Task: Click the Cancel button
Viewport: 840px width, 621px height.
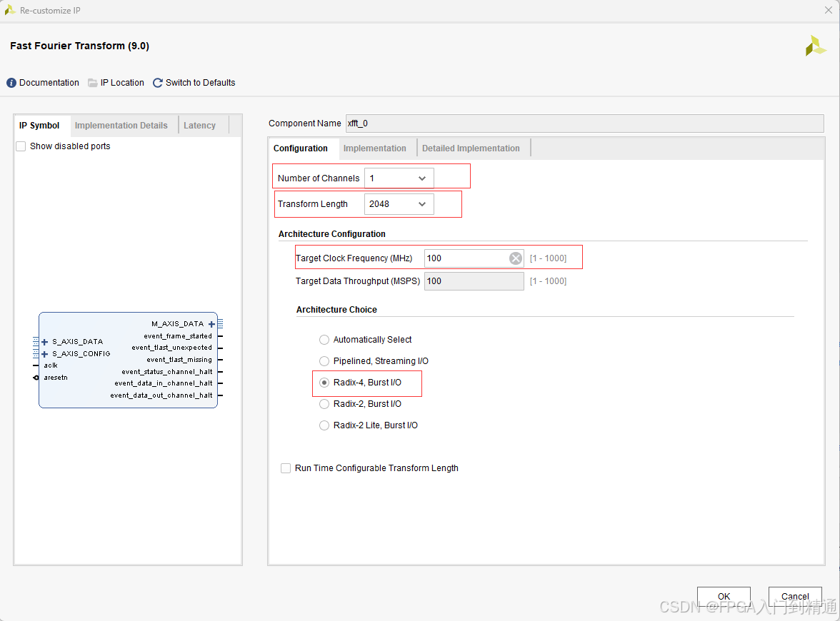Action: coord(795,597)
